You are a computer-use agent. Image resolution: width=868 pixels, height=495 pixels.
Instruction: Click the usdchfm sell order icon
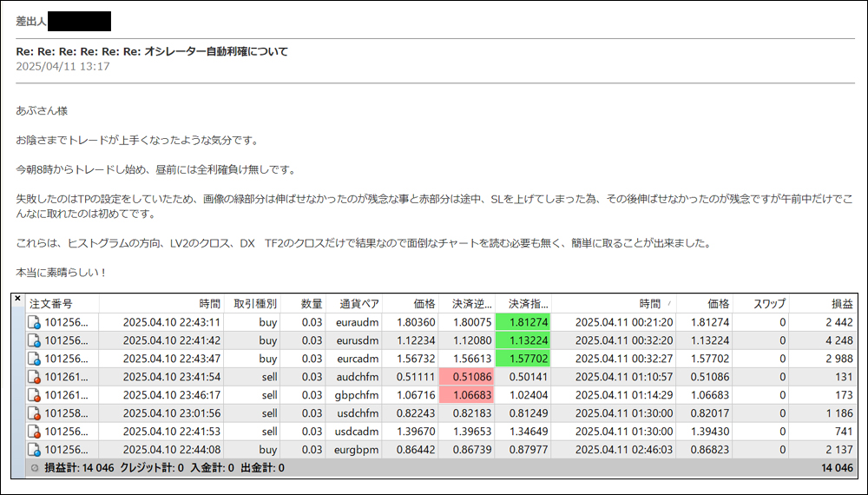[35, 413]
